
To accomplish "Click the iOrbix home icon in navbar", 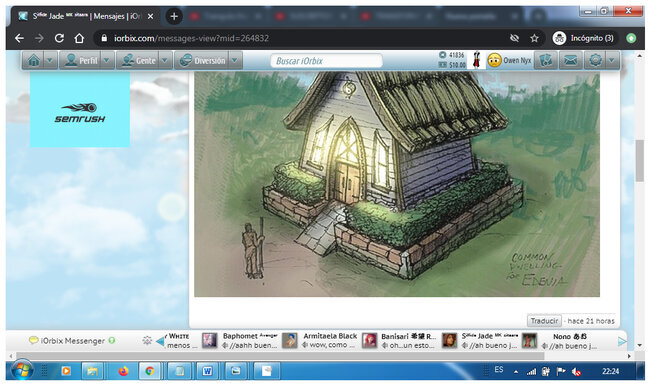I will pos(34,61).
